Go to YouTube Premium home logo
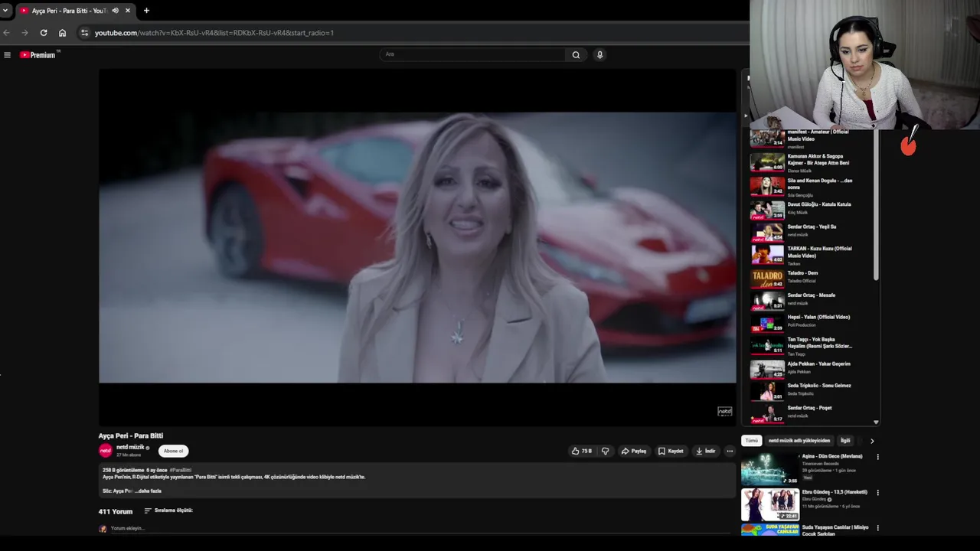Image resolution: width=980 pixels, height=551 pixels. (38, 55)
